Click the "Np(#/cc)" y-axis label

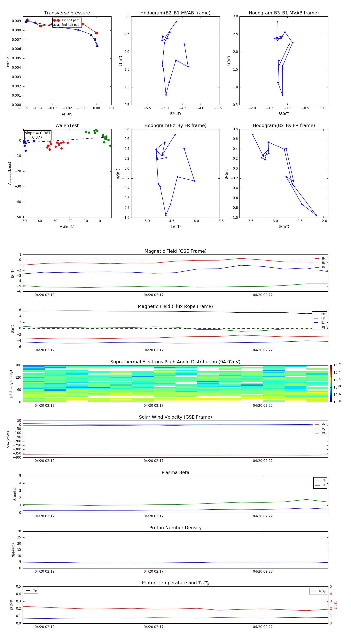(13, 550)
